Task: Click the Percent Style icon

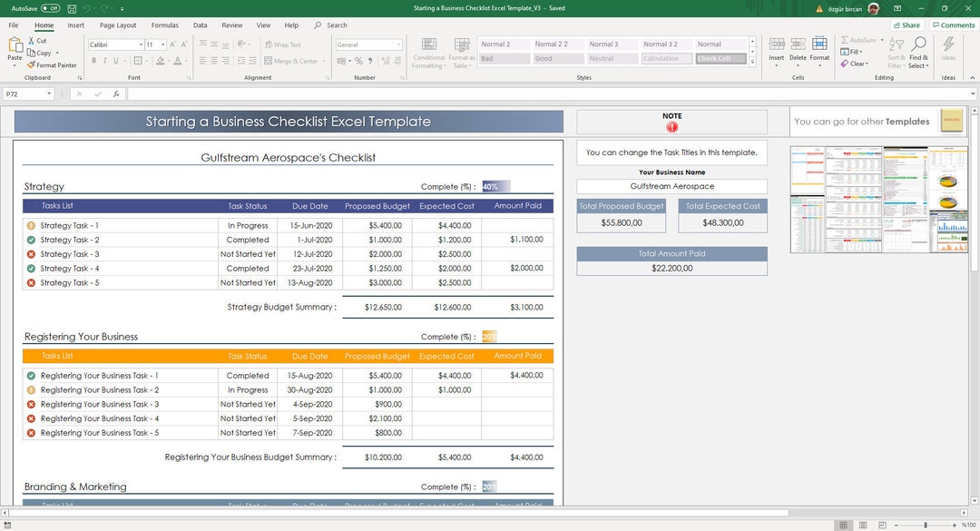Action: (358, 61)
